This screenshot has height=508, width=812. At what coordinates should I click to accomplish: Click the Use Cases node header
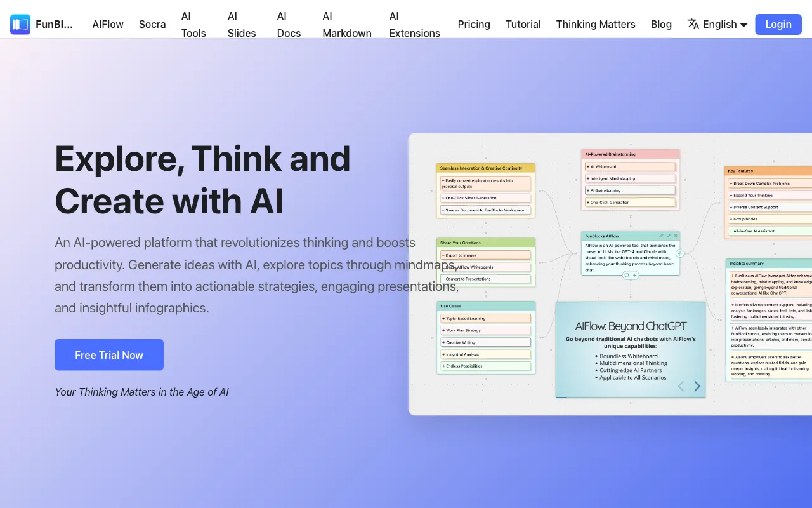(x=486, y=306)
